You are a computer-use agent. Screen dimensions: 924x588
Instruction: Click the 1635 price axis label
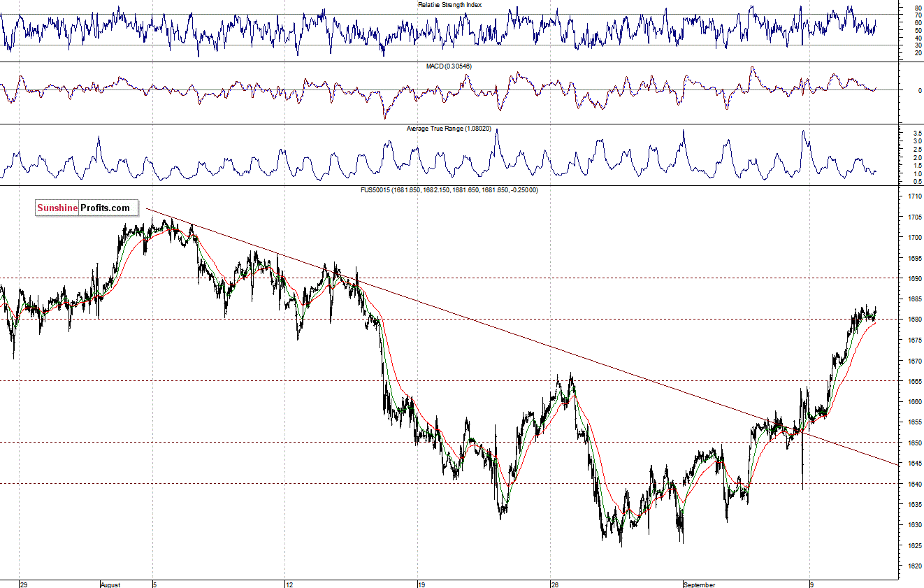click(x=914, y=505)
